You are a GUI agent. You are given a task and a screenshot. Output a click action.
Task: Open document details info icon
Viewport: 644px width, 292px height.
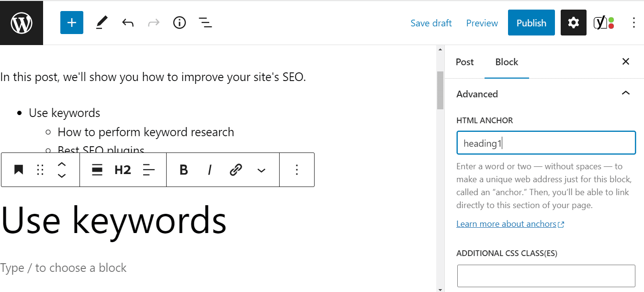[180, 23]
